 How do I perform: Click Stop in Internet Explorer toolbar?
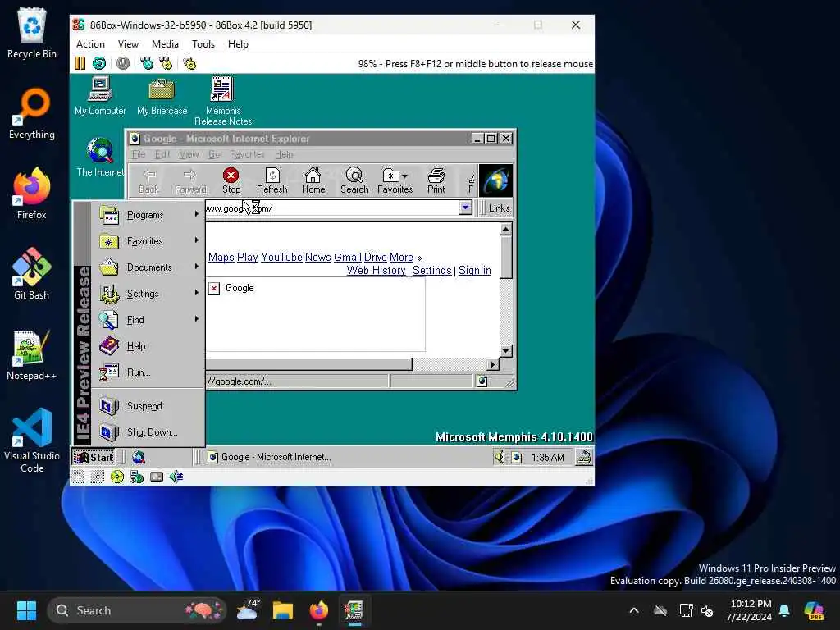(231, 180)
